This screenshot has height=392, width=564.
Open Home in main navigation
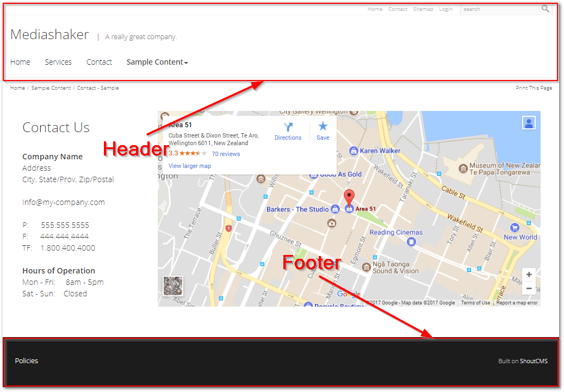(x=20, y=62)
